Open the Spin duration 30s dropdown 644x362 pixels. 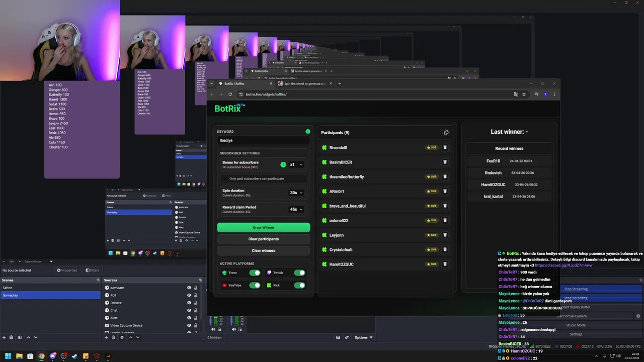pos(296,193)
